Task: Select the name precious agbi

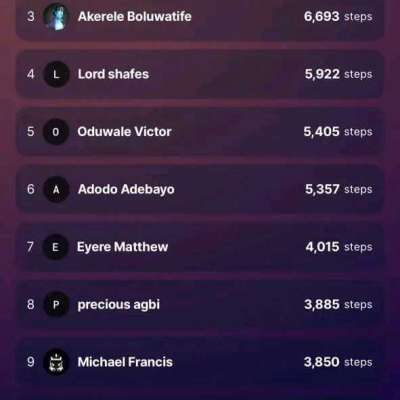Action: coord(119,305)
